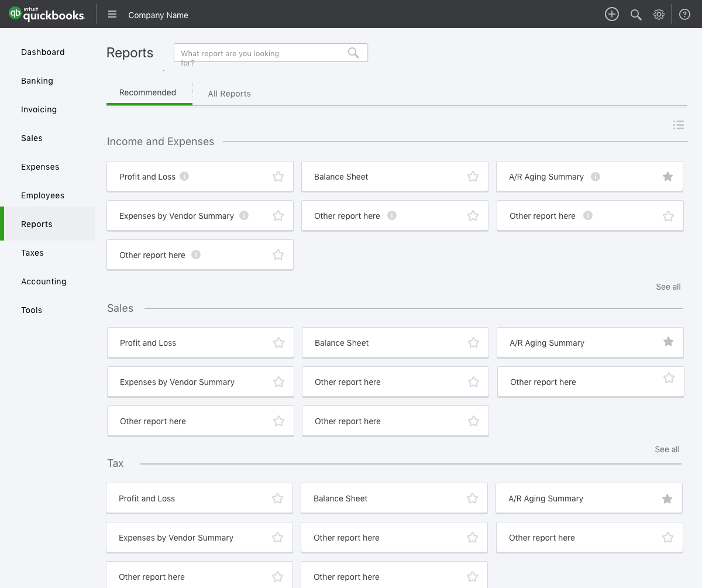Star Balance Sheet under Income and Expenses
Viewport: 702px width, 588px height.
pyautogui.click(x=473, y=177)
